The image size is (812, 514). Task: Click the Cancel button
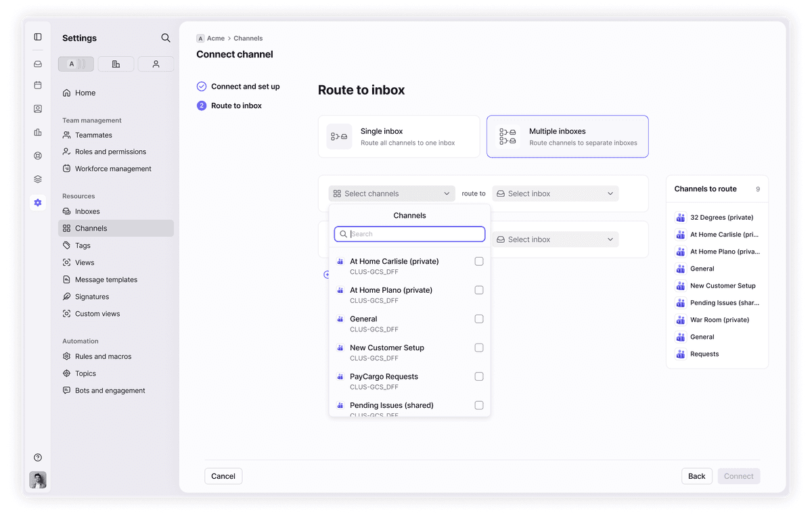click(x=223, y=476)
